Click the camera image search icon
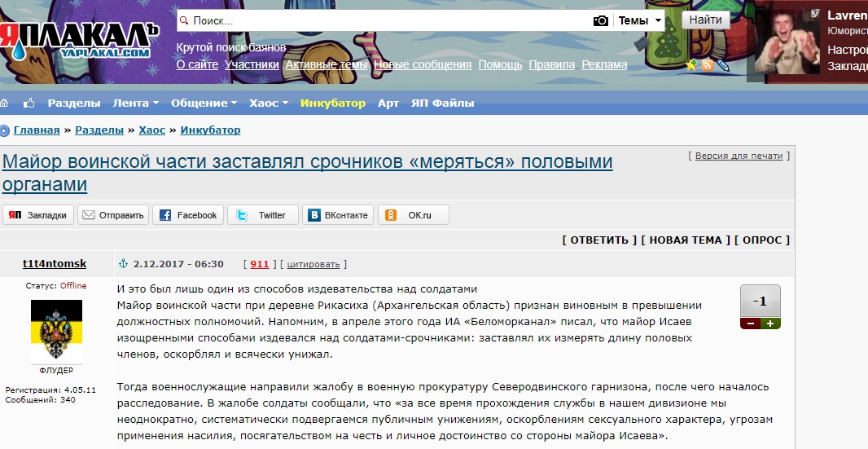This screenshot has height=449, width=868. click(601, 21)
